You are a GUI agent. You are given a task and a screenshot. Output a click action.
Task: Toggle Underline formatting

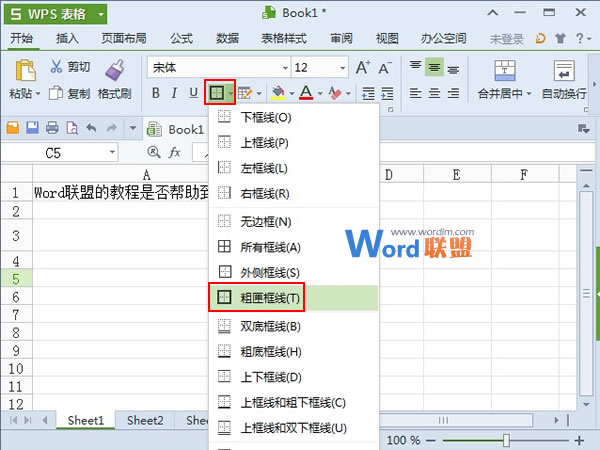click(x=194, y=93)
